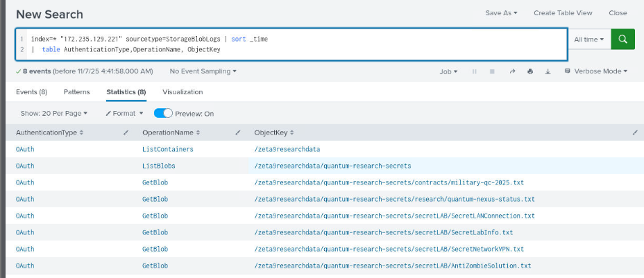Click into the search query editor
The width and height of the screenshot is (644, 278).
click(291, 44)
